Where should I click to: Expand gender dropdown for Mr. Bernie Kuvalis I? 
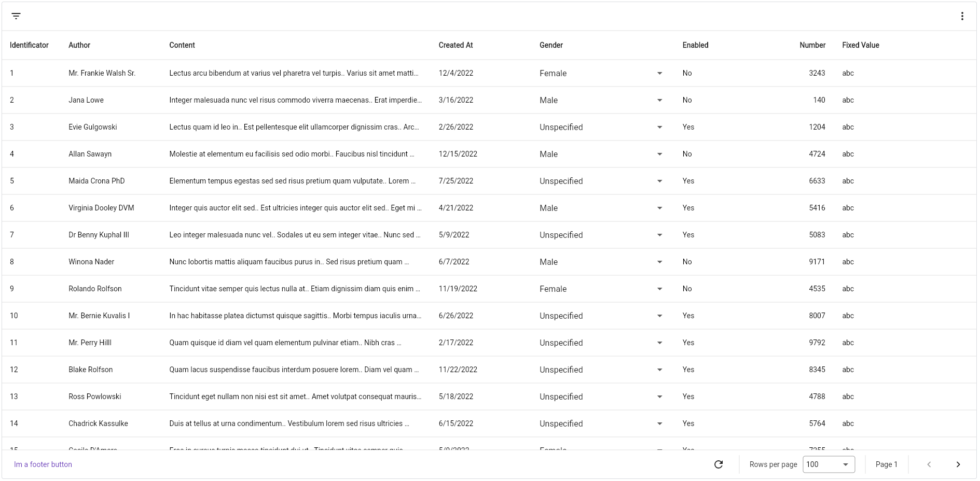(x=601, y=316)
